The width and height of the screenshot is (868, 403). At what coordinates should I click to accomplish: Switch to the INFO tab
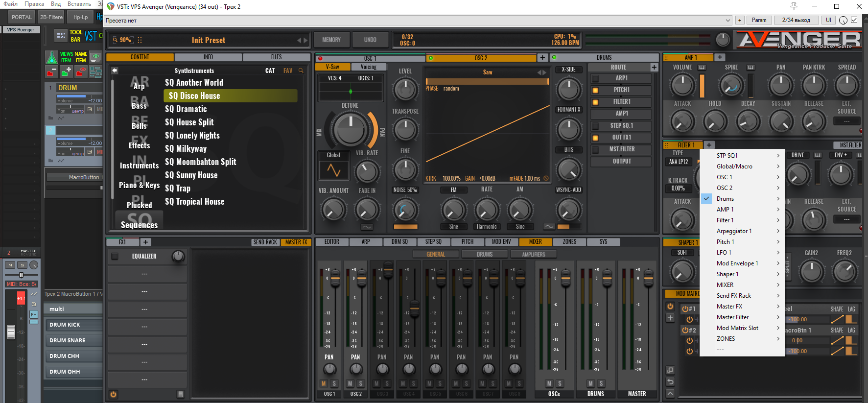tap(208, 57)
